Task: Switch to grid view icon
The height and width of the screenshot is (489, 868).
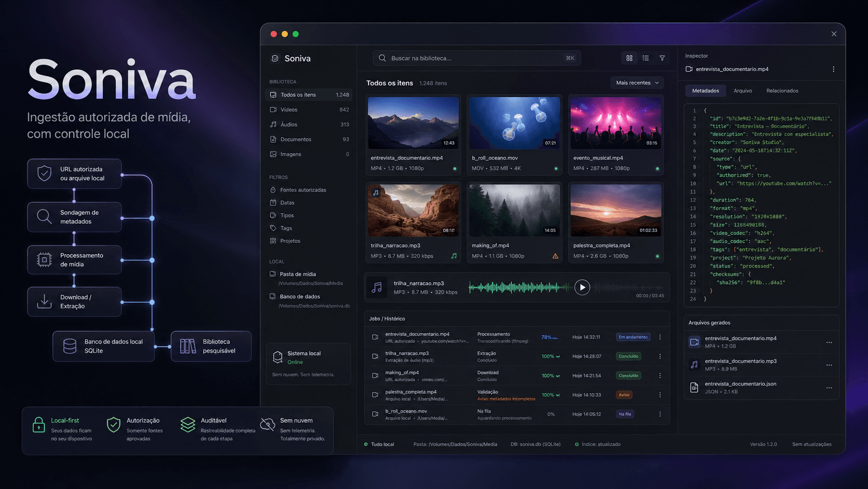Action: click(x=629, y=58)
